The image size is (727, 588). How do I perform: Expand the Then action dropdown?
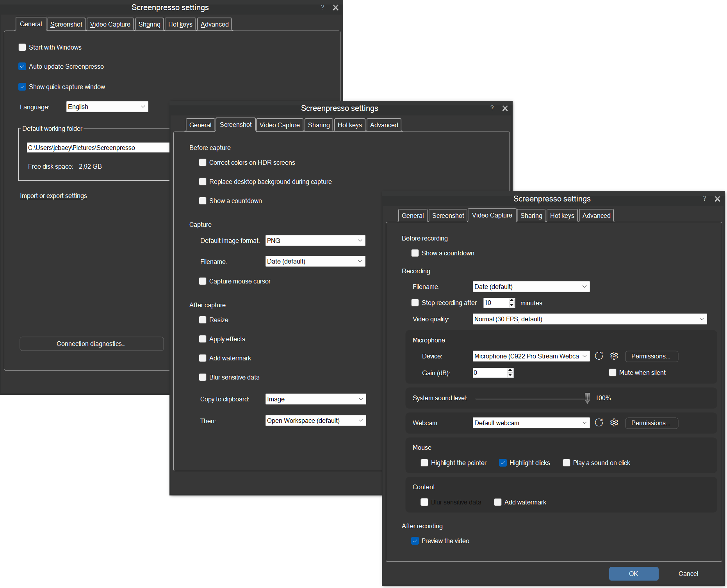tap(316, 421)
